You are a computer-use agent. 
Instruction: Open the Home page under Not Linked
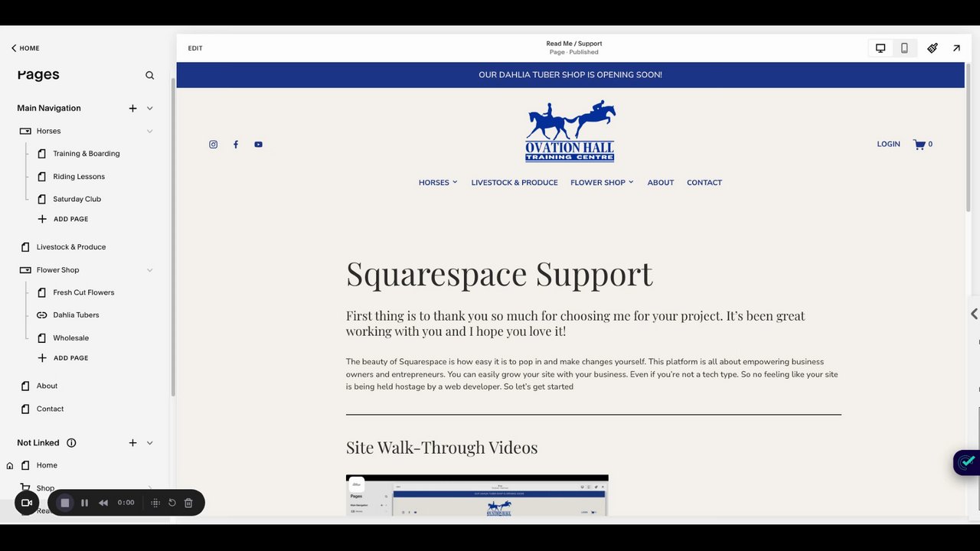47,465
